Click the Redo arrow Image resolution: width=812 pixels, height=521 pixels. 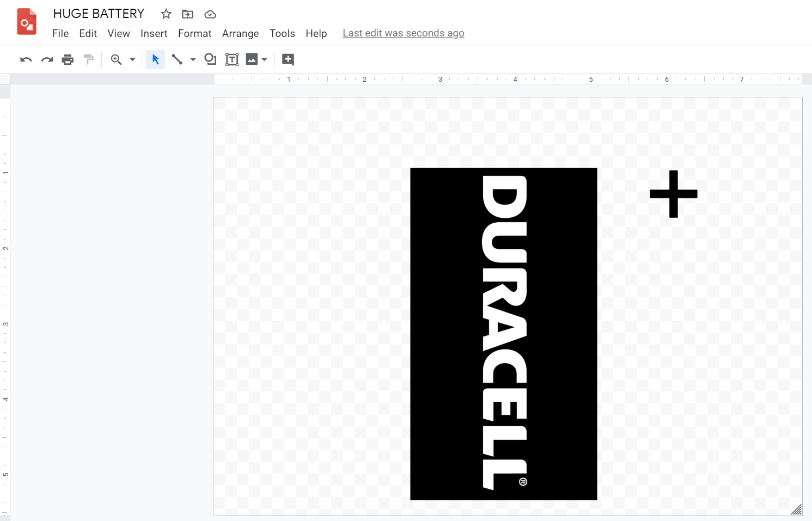[x=47, y=59]
